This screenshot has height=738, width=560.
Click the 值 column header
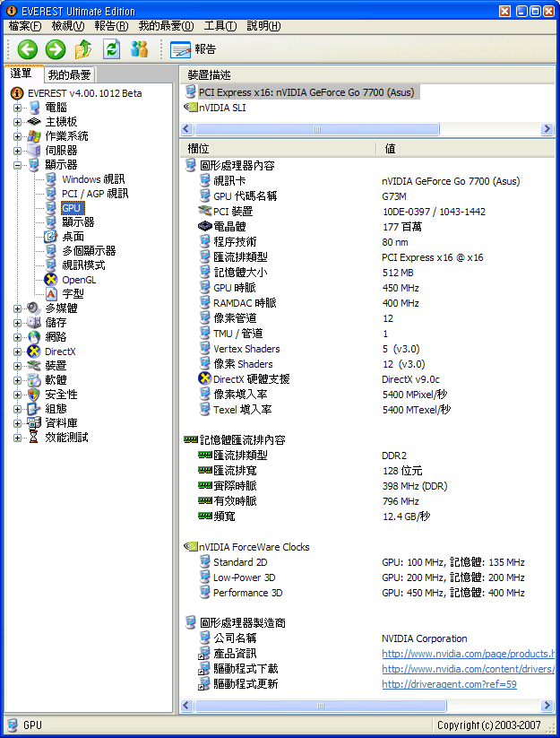click(x=466, y=149)
